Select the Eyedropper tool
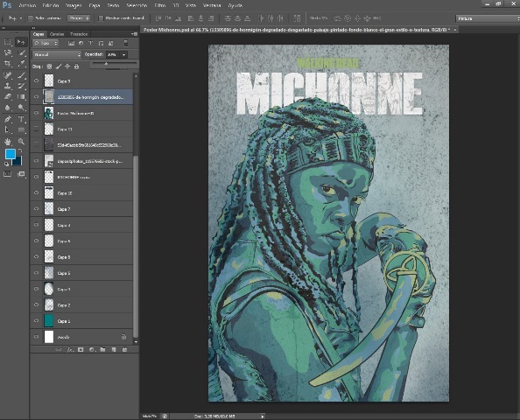Screen dimensions: 520x420 pos(21,63)
